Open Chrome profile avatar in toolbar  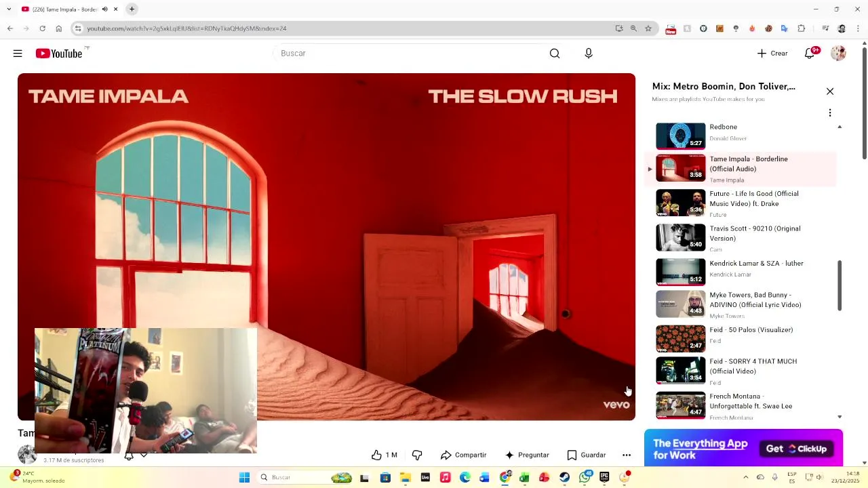point(842,28)
